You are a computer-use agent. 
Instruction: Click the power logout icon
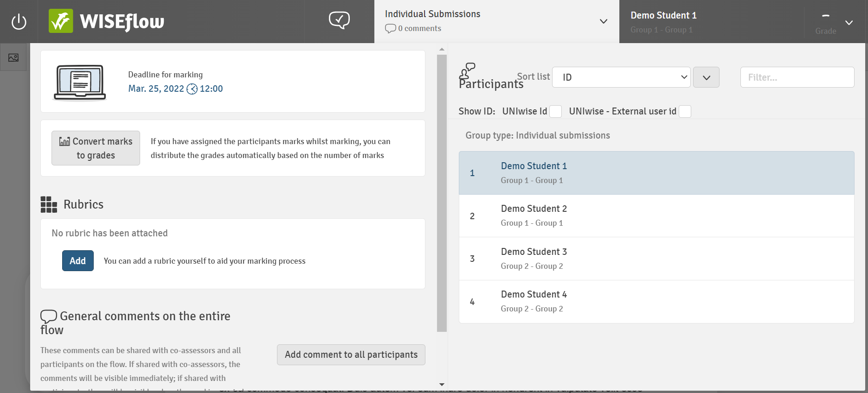pos(19,22)
